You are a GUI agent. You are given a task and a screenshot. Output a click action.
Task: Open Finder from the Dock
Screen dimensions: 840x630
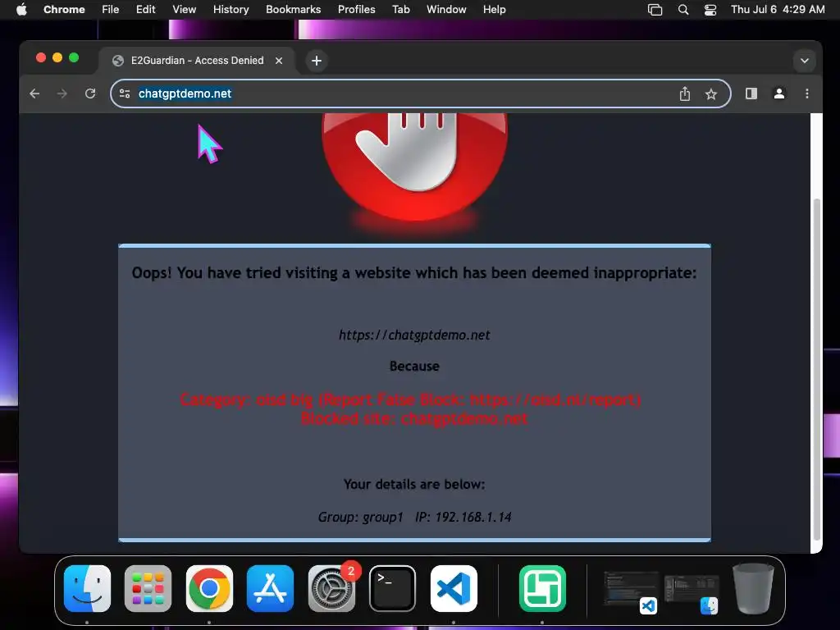(x=87, y=588)
